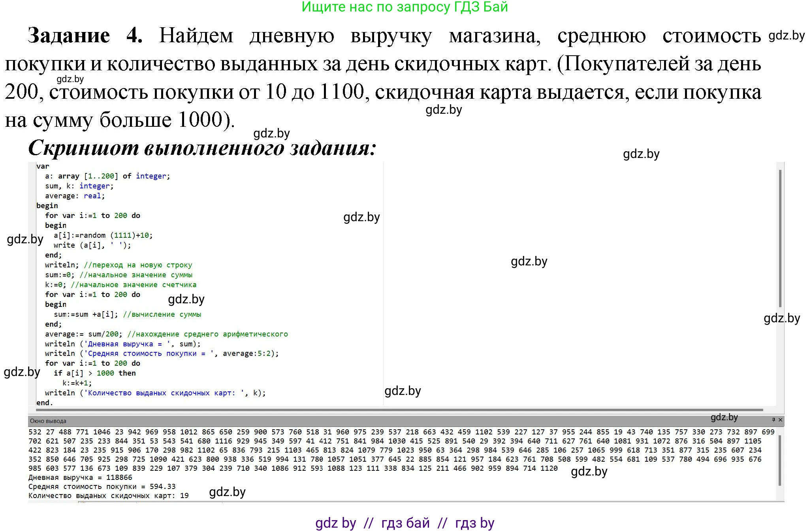Click the writeln Дневная выручка statement

[122, 344]
